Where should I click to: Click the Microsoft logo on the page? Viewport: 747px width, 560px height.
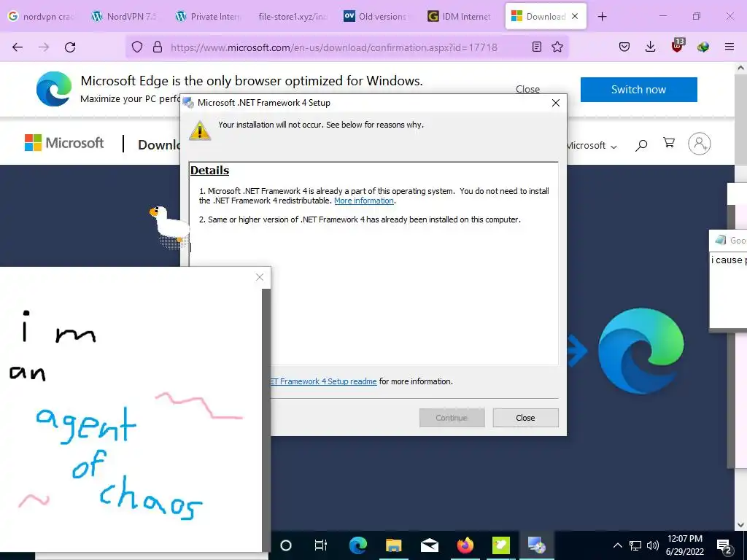[x=64, y=143]
